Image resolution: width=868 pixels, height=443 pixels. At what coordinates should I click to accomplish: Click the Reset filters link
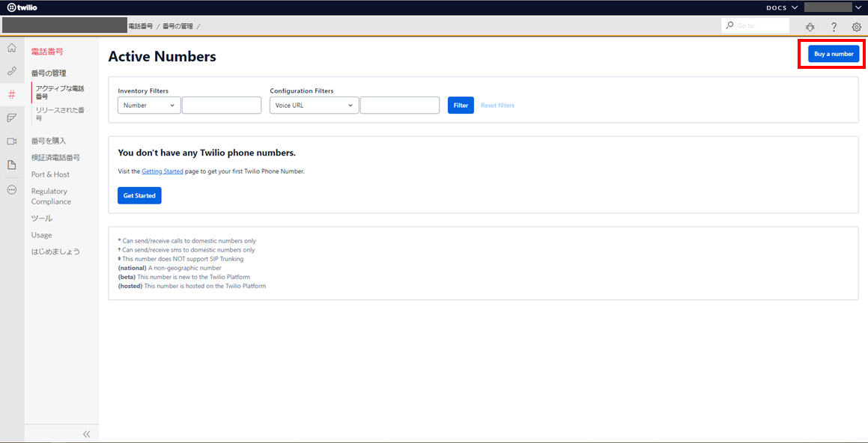(x=497, y=105)
